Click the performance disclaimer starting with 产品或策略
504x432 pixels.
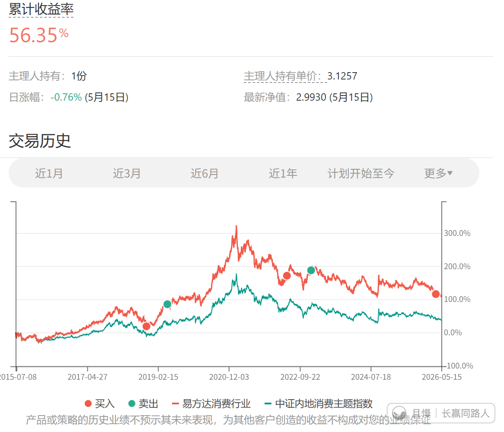click(228, 419)
